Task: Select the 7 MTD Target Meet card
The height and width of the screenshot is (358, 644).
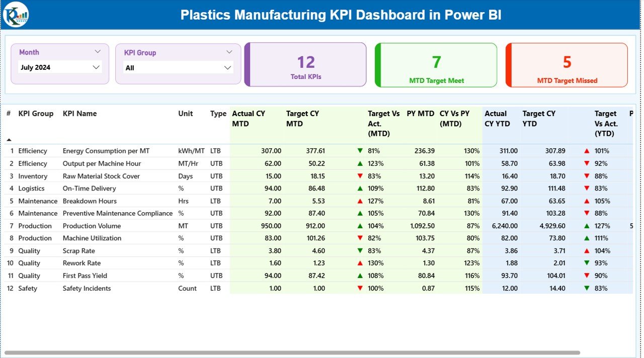Action: (x=436, y=64)
